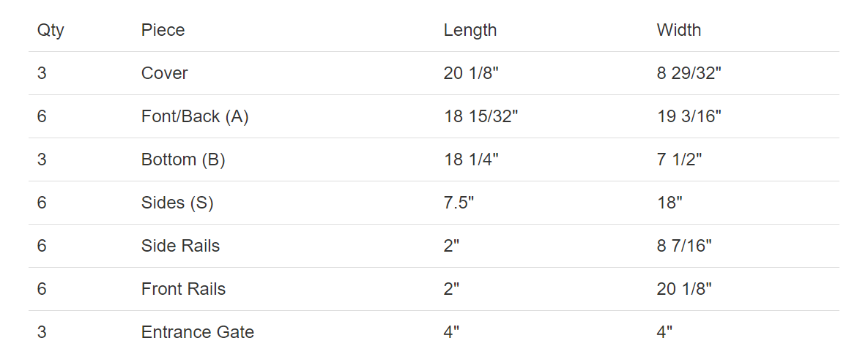
Task: Click the length value 18 15/32"
Action: point(481,116)
